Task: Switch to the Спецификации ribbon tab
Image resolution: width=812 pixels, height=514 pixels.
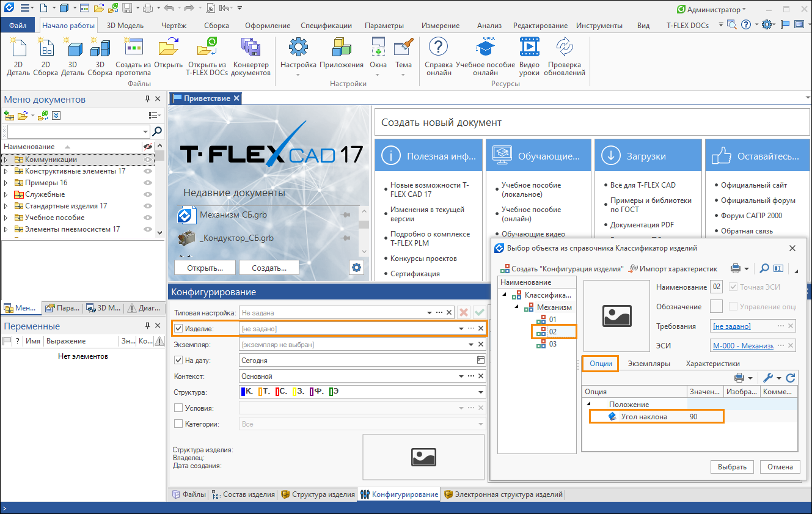Action: 326,26
